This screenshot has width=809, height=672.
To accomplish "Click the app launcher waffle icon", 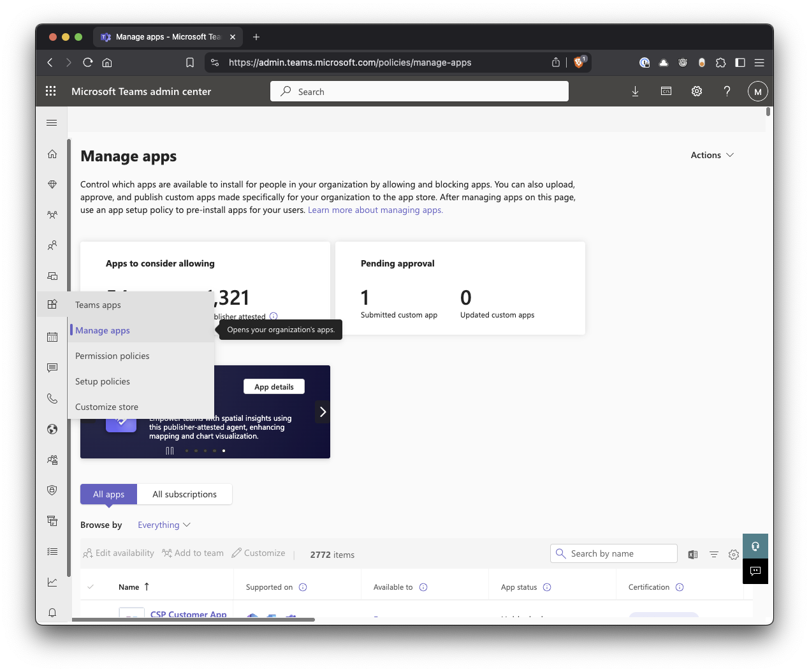I will [51, 91].
